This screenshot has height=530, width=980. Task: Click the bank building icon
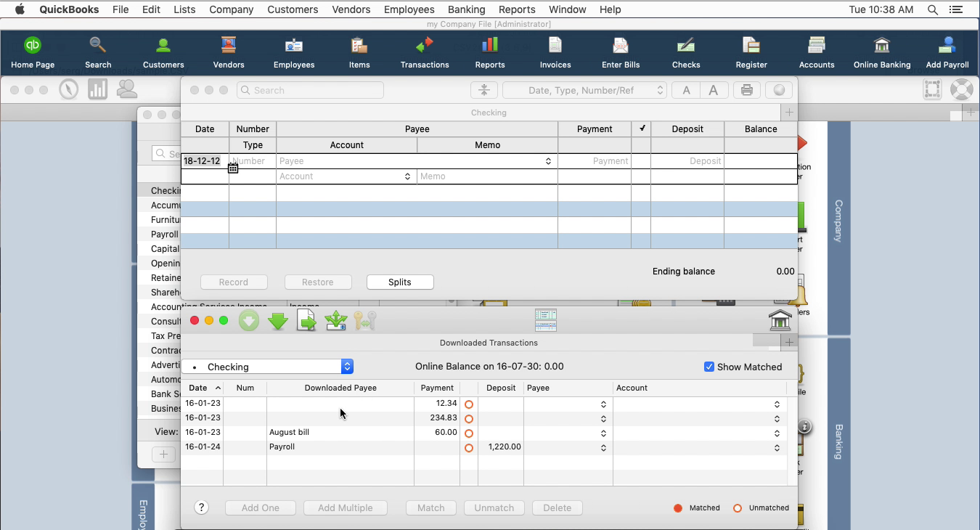780,320
